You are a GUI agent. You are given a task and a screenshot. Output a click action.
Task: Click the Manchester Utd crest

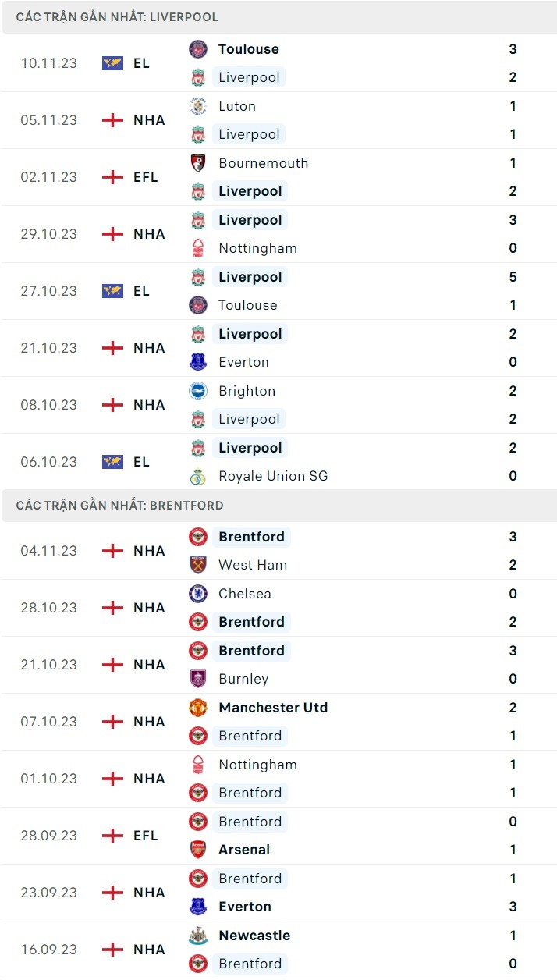click(198, 708)
